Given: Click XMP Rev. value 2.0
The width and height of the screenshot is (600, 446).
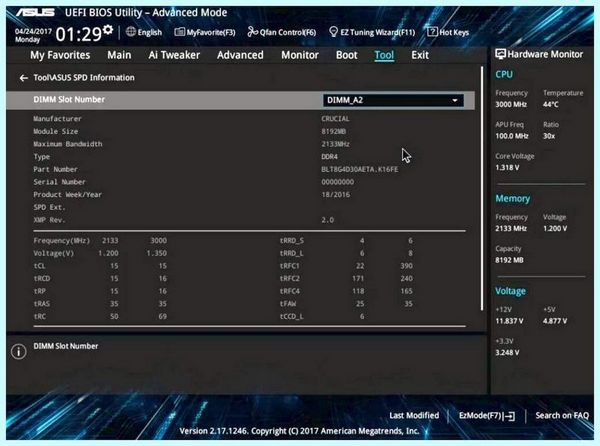Looking at the screenshot, I should [328, 220].
